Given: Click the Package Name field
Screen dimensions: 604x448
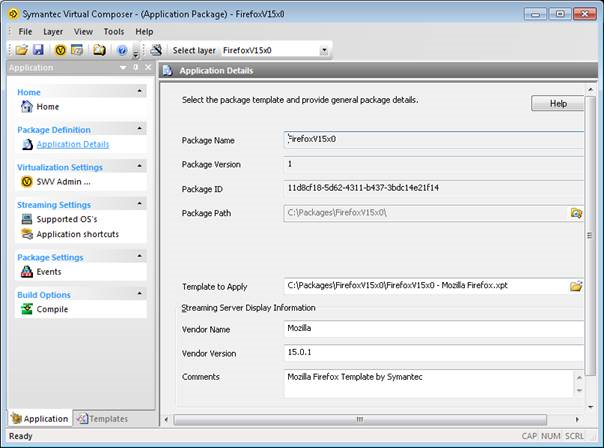Looking at the screenshot, I should (434, 139).
